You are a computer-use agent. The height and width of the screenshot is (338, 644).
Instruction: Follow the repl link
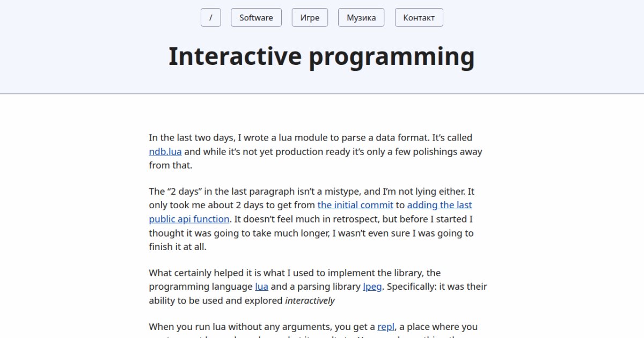386,327
